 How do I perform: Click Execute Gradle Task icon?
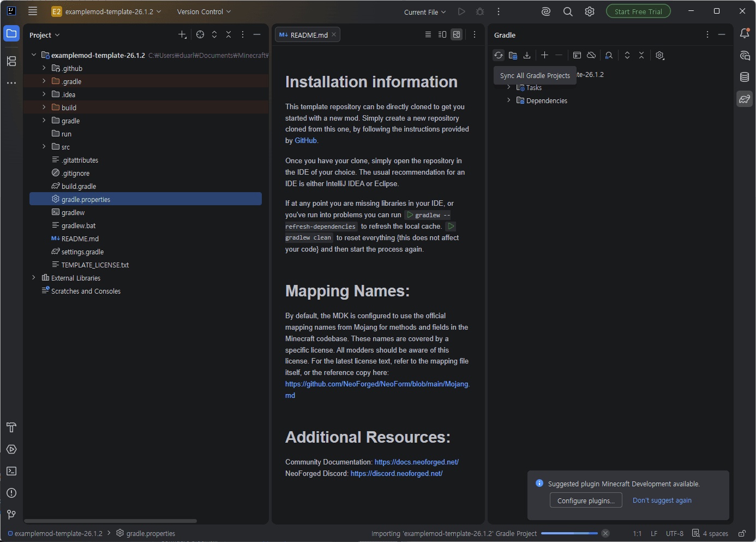point(577,55)
